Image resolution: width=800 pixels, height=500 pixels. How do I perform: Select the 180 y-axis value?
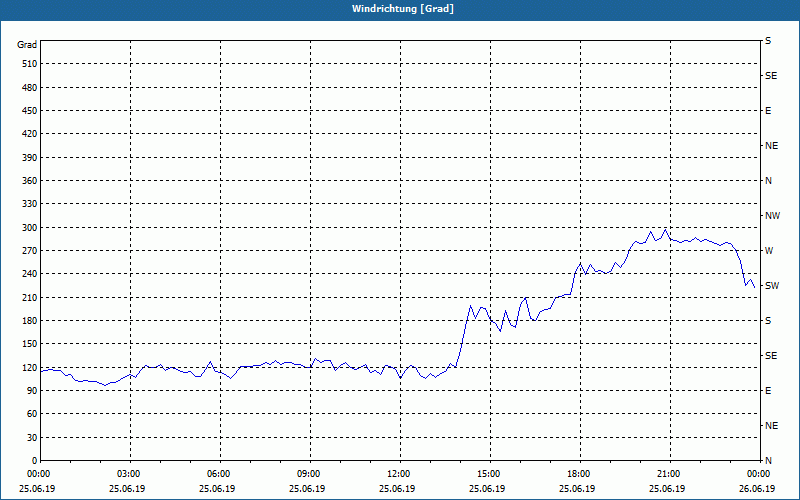[30, 320]
